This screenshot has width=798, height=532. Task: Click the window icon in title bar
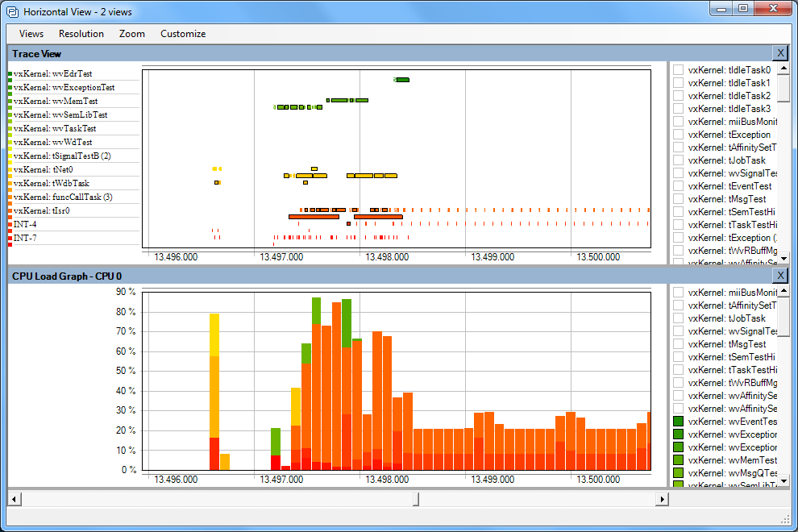[12, 11]
